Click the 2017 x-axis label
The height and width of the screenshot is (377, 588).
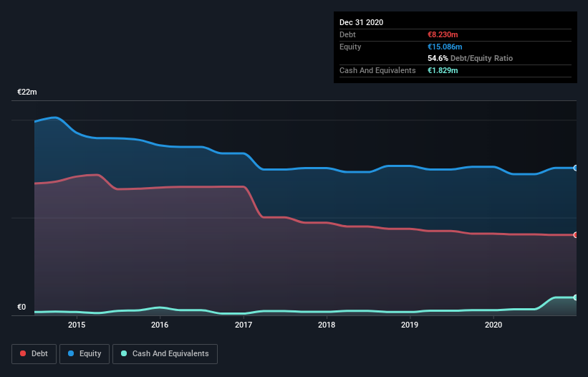244,325
